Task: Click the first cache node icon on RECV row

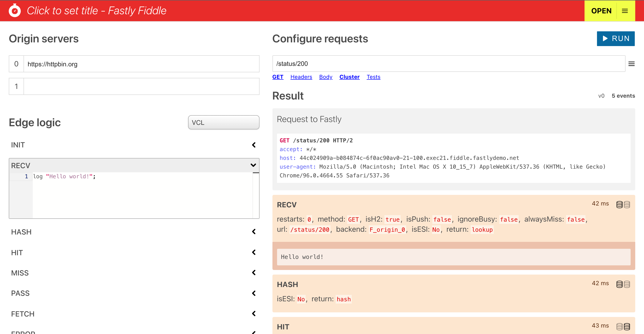Action: tap(619, 204)
